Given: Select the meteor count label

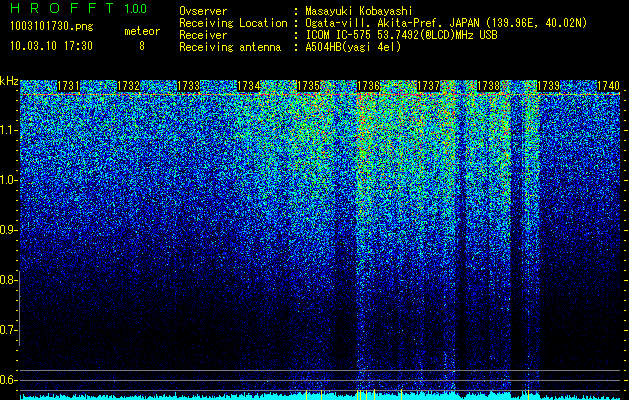Looking at the screenshot, I should click(142, 31).
